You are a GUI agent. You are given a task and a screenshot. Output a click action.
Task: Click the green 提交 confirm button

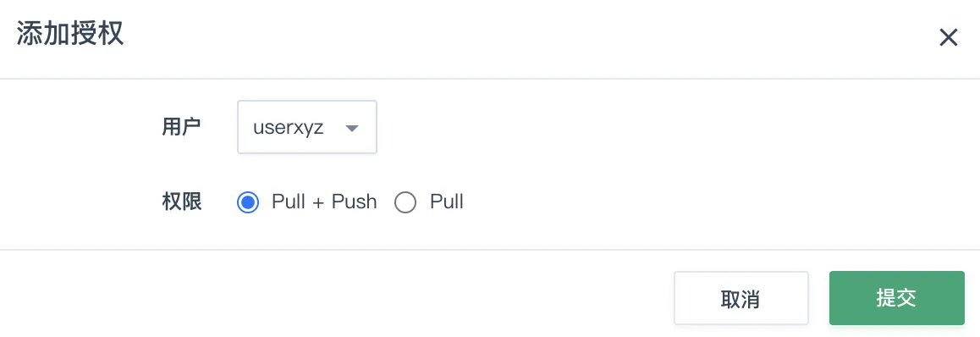[897, 298]
